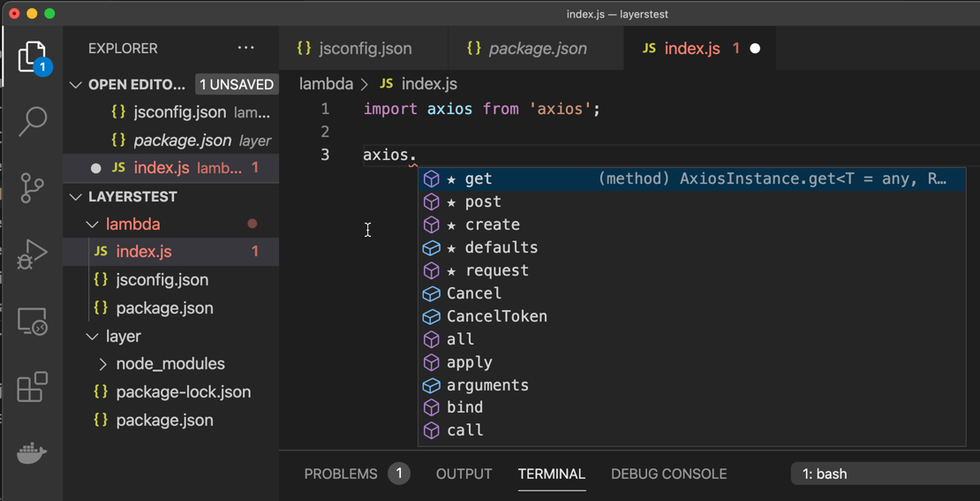
Task: Switch to the package.json editor tab
Action: (536, 49)
